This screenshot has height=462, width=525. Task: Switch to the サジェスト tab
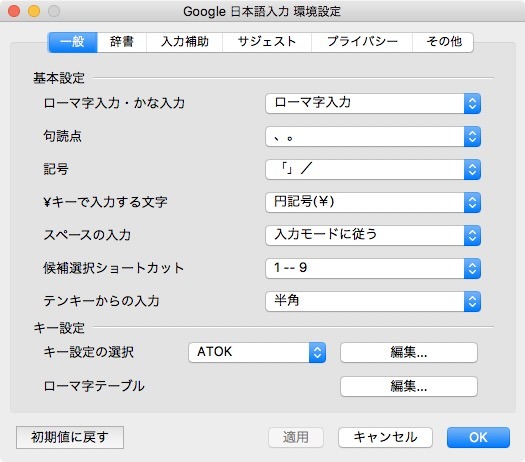pos(267,42)
